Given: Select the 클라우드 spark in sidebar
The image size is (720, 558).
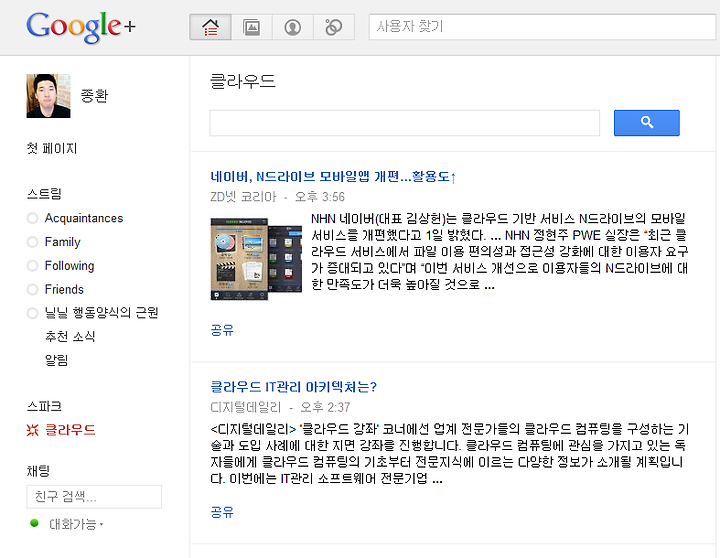Looking at the screenshot, I should pos(70,430).
